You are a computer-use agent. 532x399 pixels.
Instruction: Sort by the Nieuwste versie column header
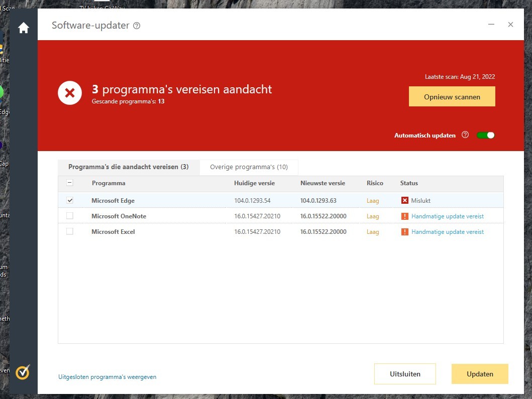[323, 183]
